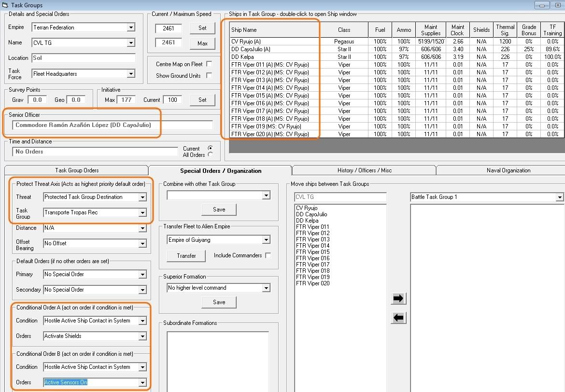Click the Thermal Sig. column header

[505, 30]
